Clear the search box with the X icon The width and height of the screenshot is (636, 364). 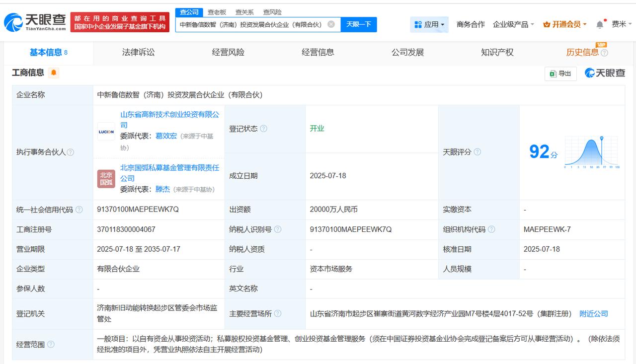click(331, 24)
